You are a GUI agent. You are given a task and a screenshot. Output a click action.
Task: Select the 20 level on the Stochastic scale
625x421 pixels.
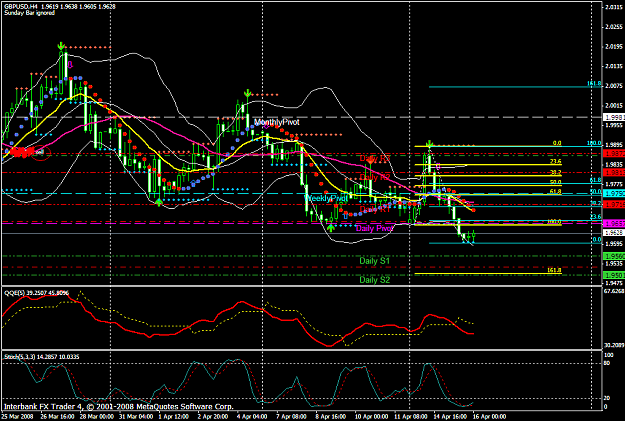coord(607,398)
